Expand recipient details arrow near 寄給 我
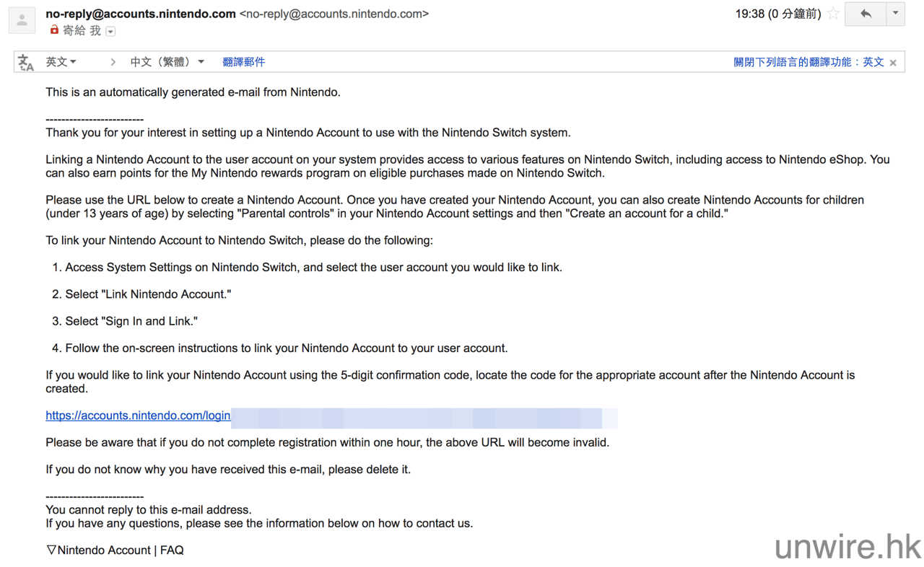The image size is (924, 567). 110,32
